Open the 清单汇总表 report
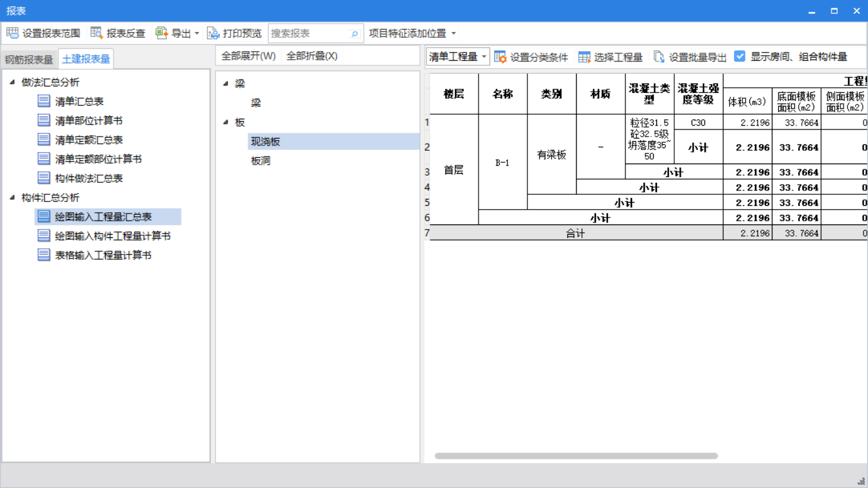Image resolution: width=868 pixels, height=488 pixels. pos(80,101)
